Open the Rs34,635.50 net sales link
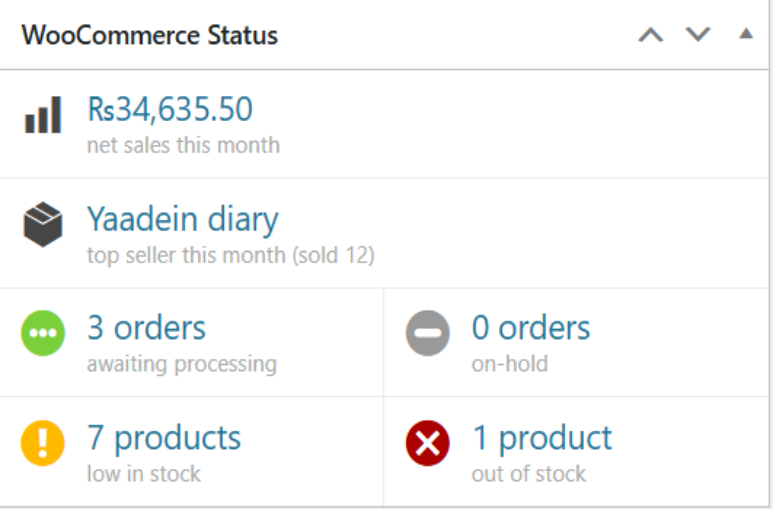Viewport: 773px width, 509px height. point(170,109)
